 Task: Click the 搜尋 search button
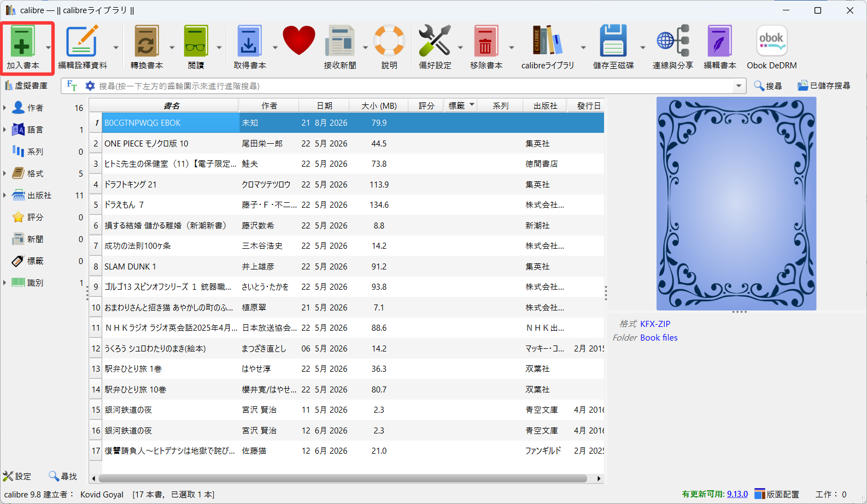(768, 86)
